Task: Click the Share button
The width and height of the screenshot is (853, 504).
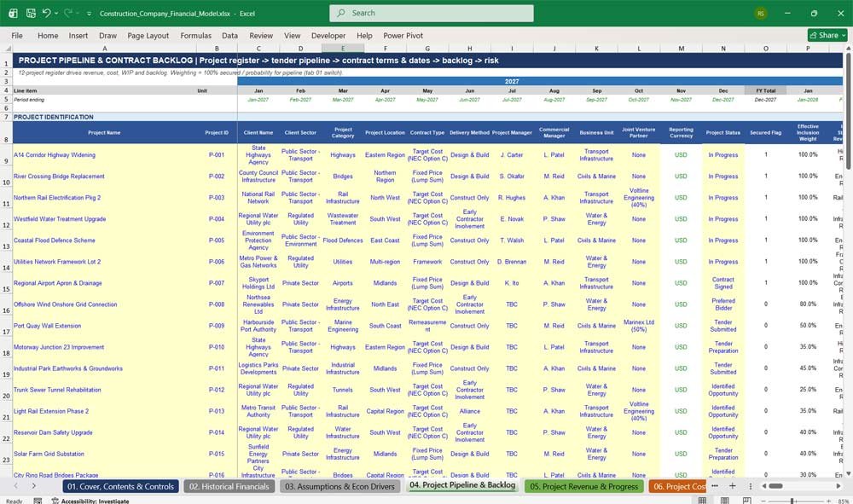Action: click(827, 35)
